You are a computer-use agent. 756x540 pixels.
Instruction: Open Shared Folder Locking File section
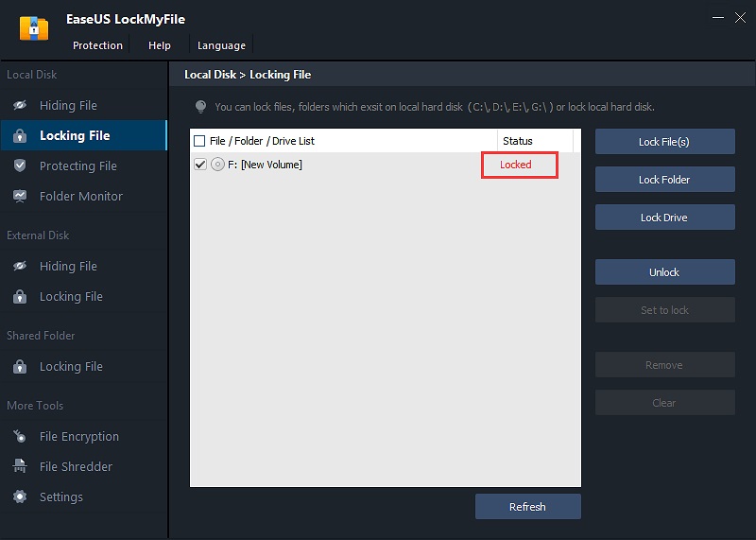(x=84, y=366)
